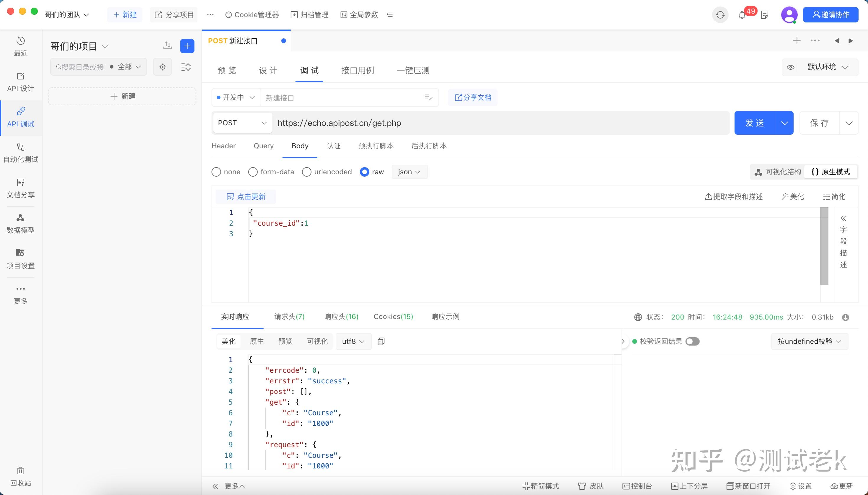Open 自动化测试 from the sidebar
868x495 pixels.
(x=20, y=153)
